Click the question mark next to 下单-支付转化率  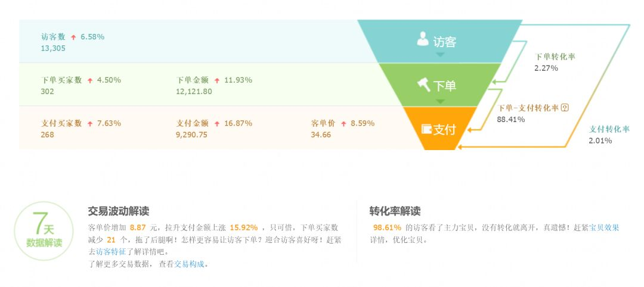pyautogui.click(x=565, y=108)
